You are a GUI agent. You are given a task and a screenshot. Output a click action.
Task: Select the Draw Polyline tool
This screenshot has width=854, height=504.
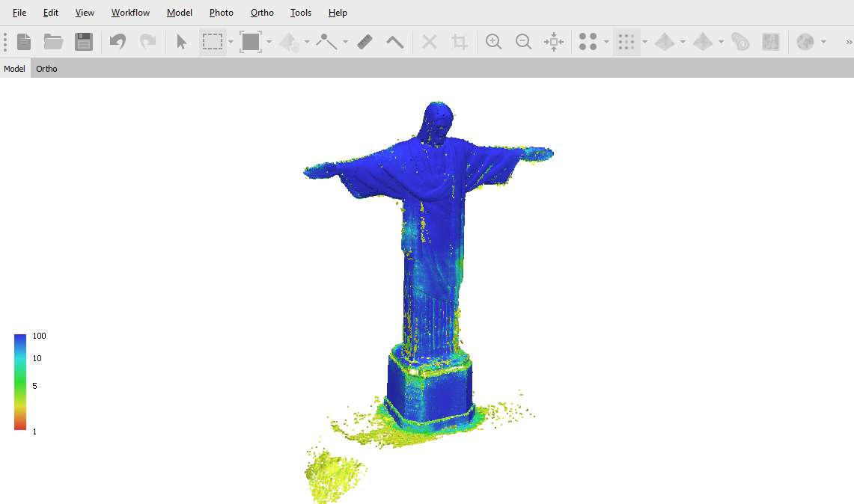click(327, 42)
